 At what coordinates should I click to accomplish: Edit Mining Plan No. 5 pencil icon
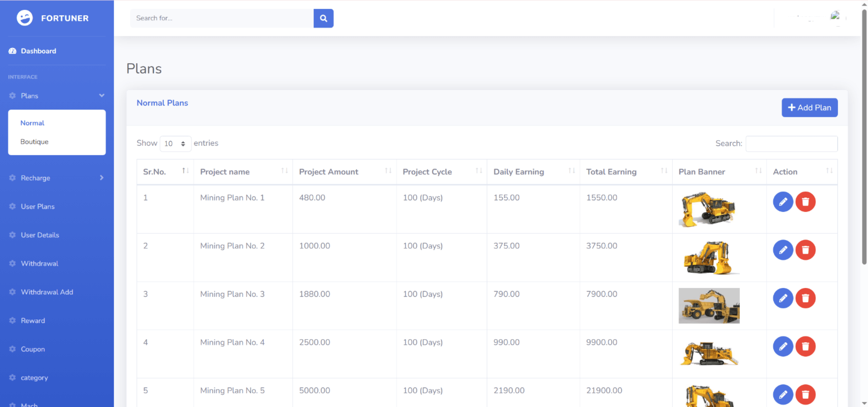pyautogui.click(x=783, y=394)
